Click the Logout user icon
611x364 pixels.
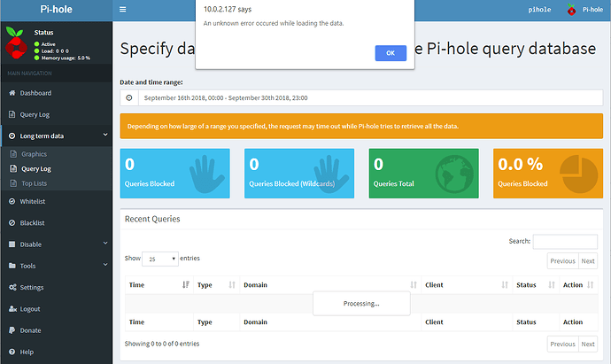(x=12, y=309)
